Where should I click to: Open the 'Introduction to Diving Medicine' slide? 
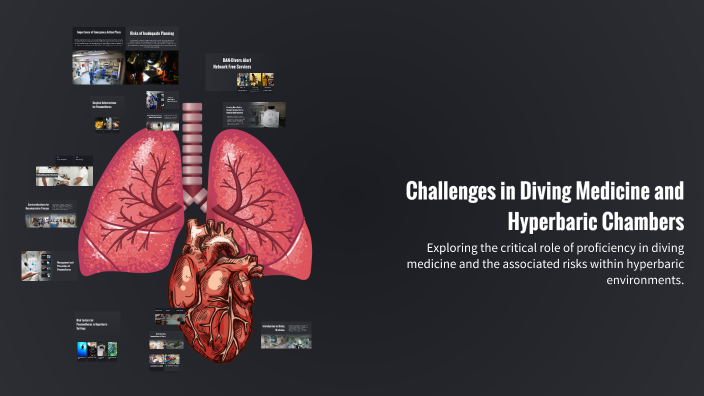coord(286,335)
